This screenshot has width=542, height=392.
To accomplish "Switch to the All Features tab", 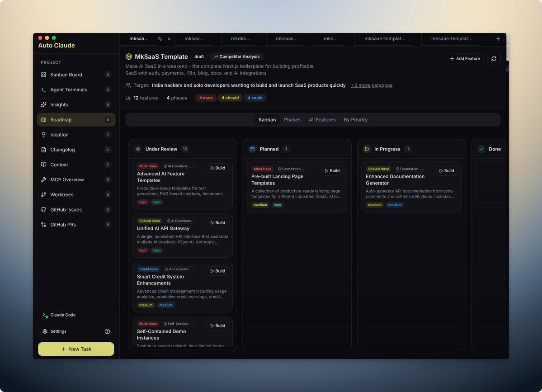I will point(322,120).
